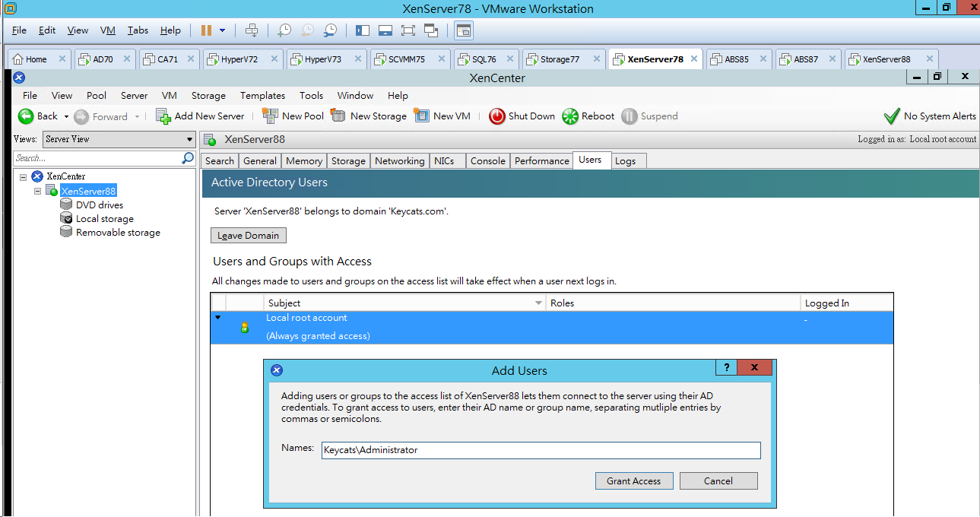The height and width of the screenshot is (517, 980).
Task: Click Cancel in Add Users dialog
Action: pos(718,481)
